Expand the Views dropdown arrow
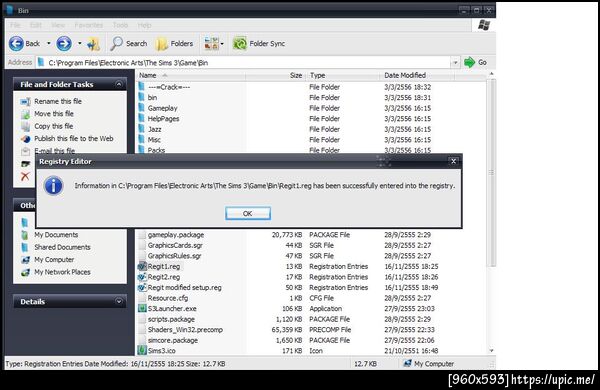600x390 pixels. (x=222, y=44)
